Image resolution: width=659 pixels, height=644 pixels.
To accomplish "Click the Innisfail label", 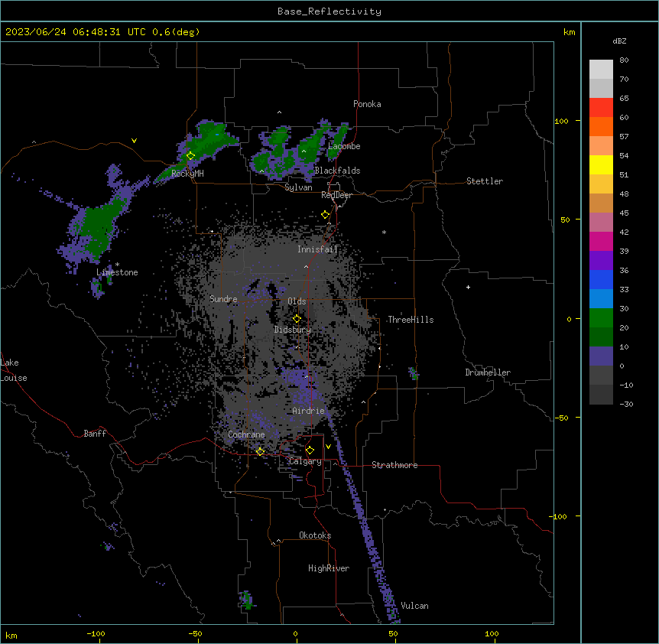I will click(x=317, y=249).
